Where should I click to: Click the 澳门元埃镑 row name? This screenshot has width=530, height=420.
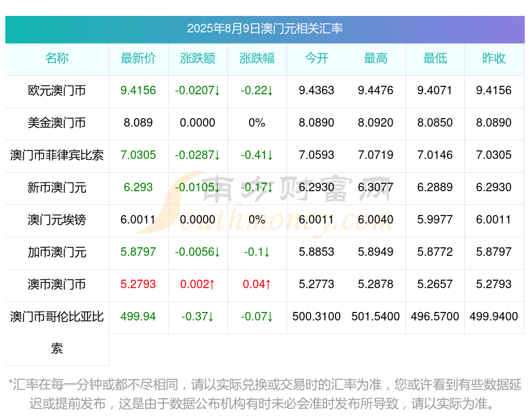point(57,220)
